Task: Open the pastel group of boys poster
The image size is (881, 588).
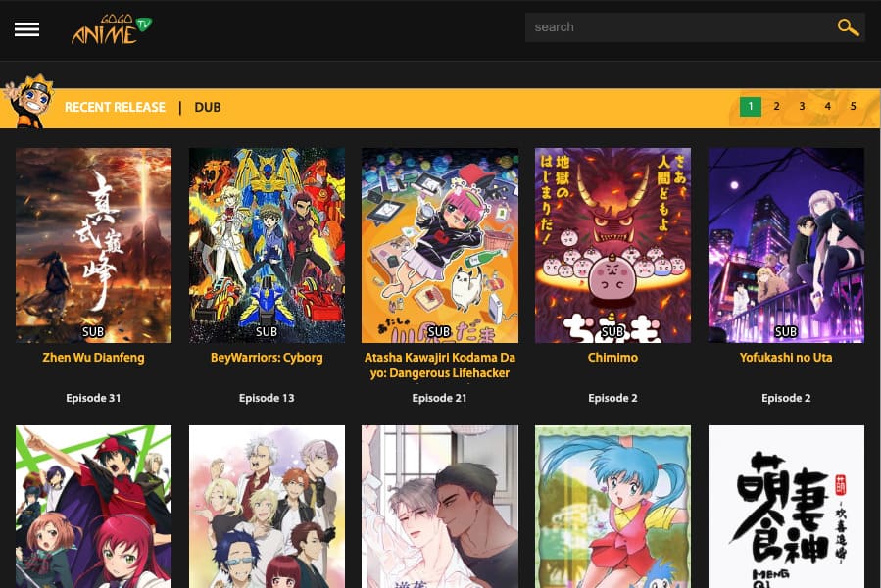Action: [267, 507]
